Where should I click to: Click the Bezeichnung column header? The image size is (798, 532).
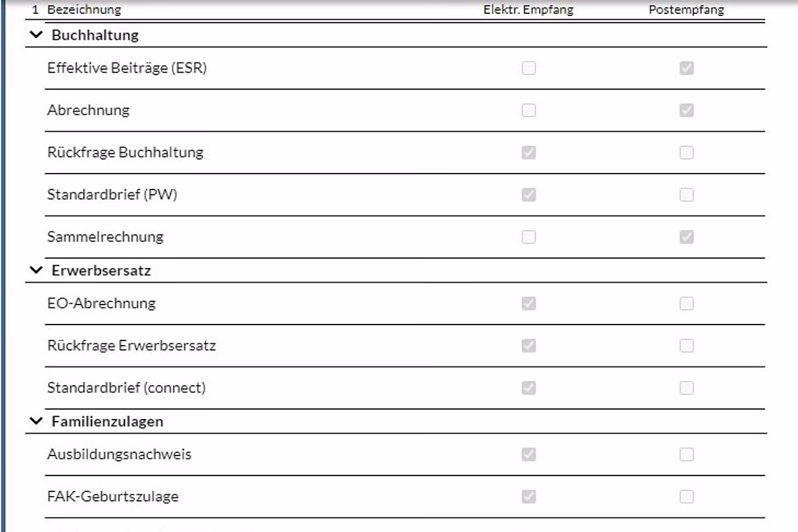84,10
